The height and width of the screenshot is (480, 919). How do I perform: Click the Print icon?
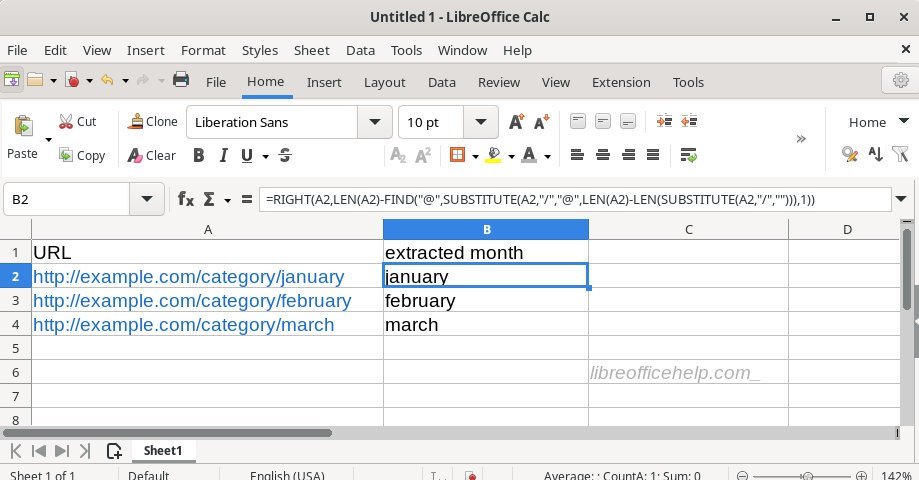coord(181,79)
